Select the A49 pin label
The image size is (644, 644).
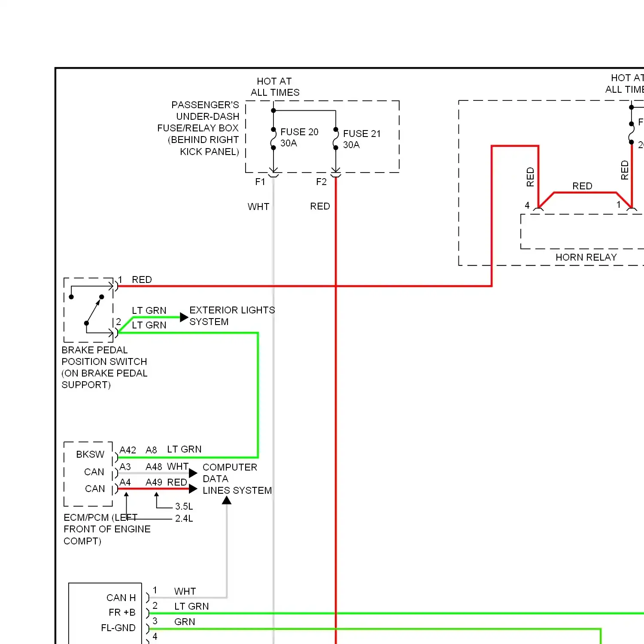154,482
